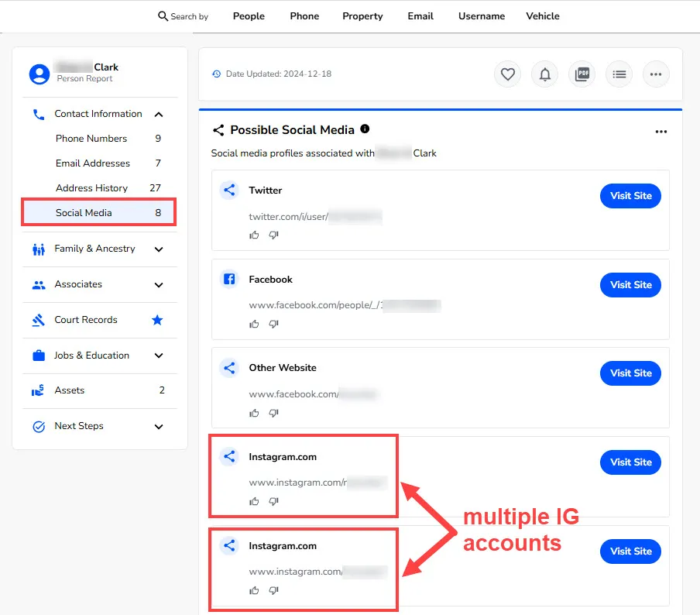
Task: Click the Jobs & Education briefcase icon
Action: point(39,356)
